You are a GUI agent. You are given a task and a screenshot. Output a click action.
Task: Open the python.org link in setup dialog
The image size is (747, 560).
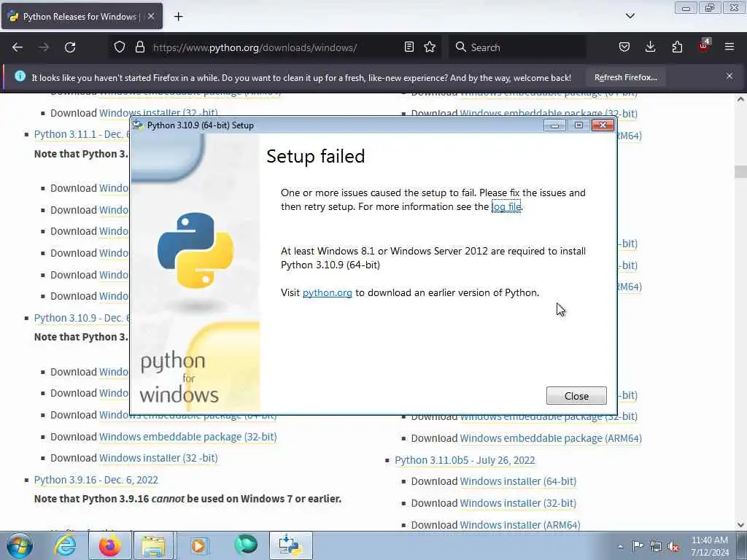(327, 292)
